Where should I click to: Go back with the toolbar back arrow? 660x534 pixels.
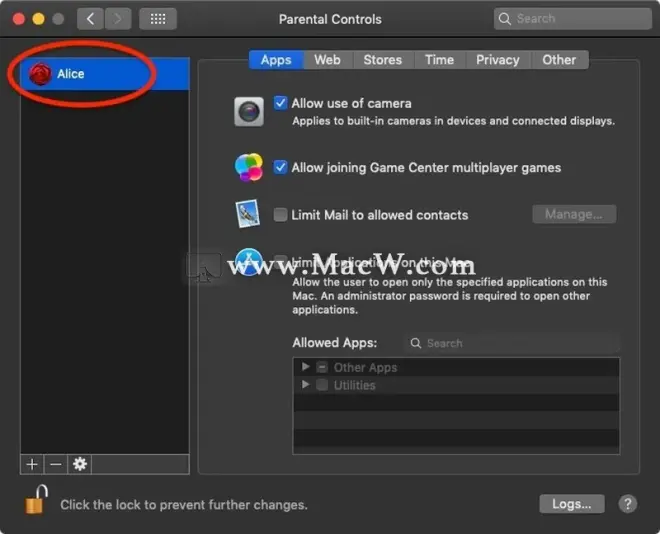90,19
